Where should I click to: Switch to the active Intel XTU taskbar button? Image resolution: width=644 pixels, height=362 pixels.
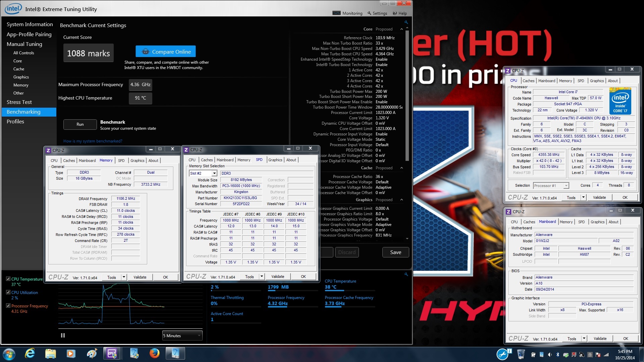point(175,353)
